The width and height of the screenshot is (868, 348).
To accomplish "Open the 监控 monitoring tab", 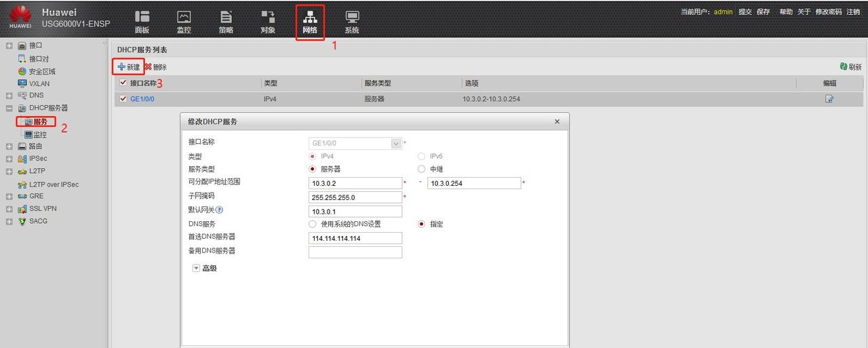I will point(184,22).
